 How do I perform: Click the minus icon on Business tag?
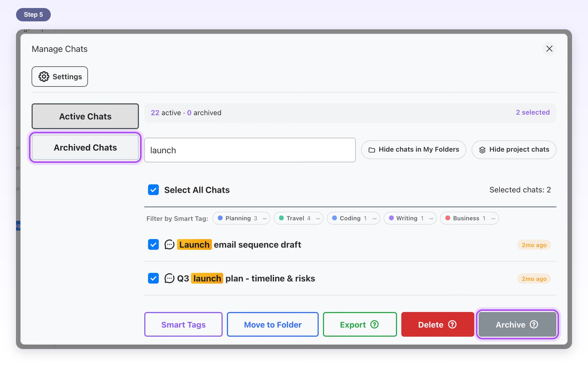[493, 219]
